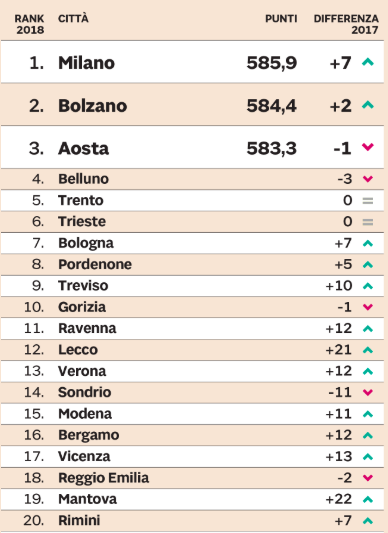Click the red arrow beside Reggio Emilia
The height and width of the screenshot is (533, 388).
pos(368,478)
